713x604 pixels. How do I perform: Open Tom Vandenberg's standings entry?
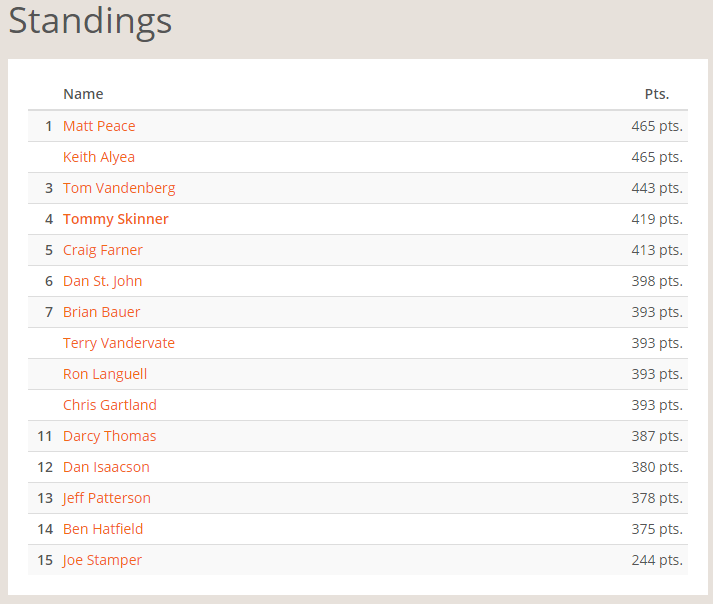(119, 188)
